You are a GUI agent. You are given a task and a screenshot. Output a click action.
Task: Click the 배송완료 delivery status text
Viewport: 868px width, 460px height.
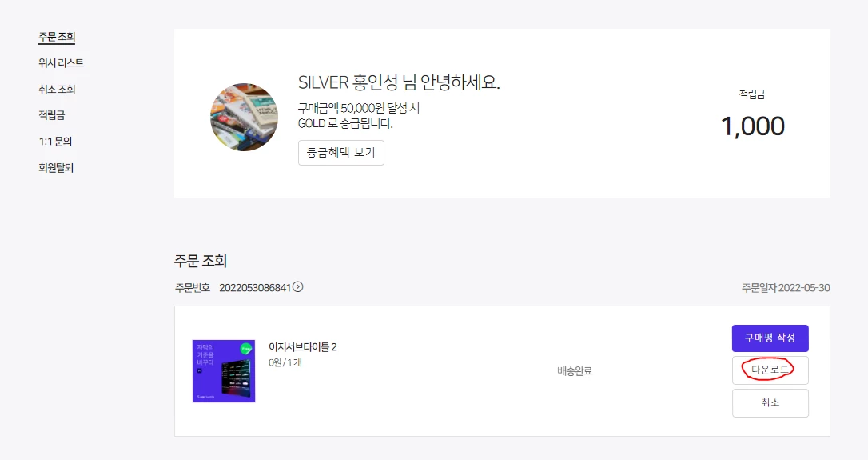(x=575, y=370)
